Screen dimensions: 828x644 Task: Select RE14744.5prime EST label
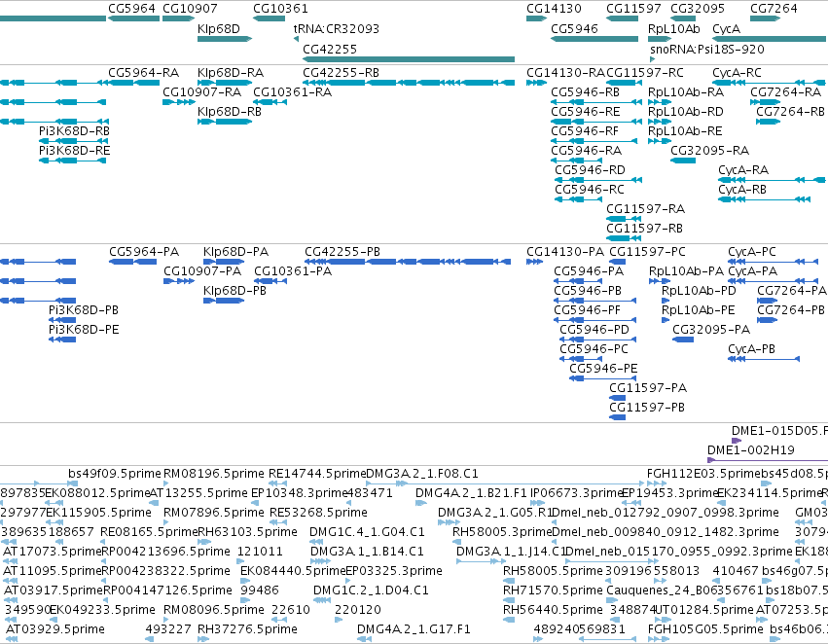(x=317, y=474)
